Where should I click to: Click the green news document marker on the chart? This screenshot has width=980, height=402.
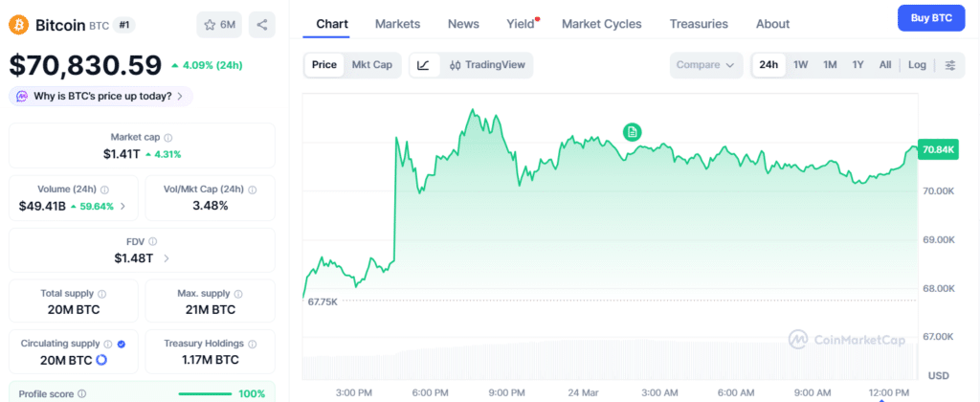point(632,132)
